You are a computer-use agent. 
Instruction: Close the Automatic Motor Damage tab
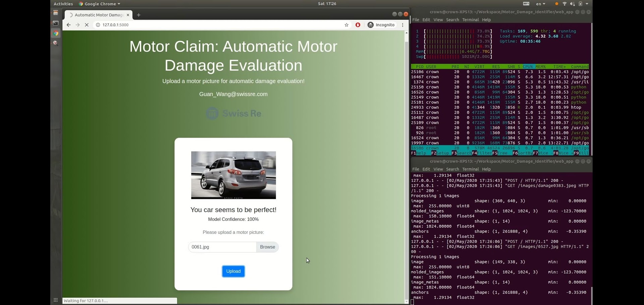tap(128, 15)
